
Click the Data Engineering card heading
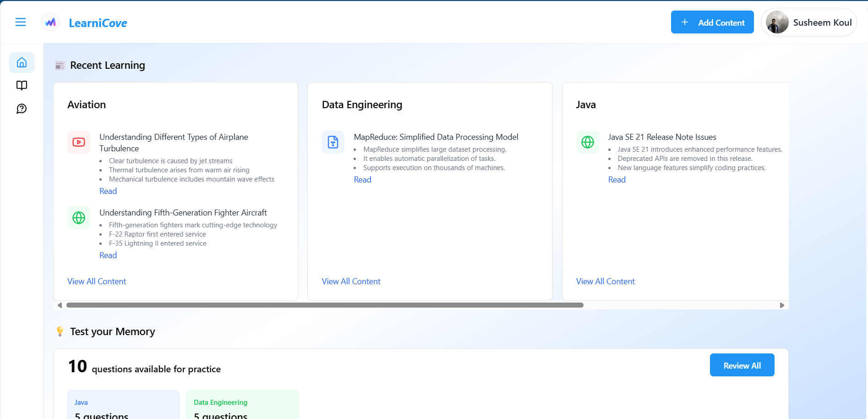coord(362,105)
